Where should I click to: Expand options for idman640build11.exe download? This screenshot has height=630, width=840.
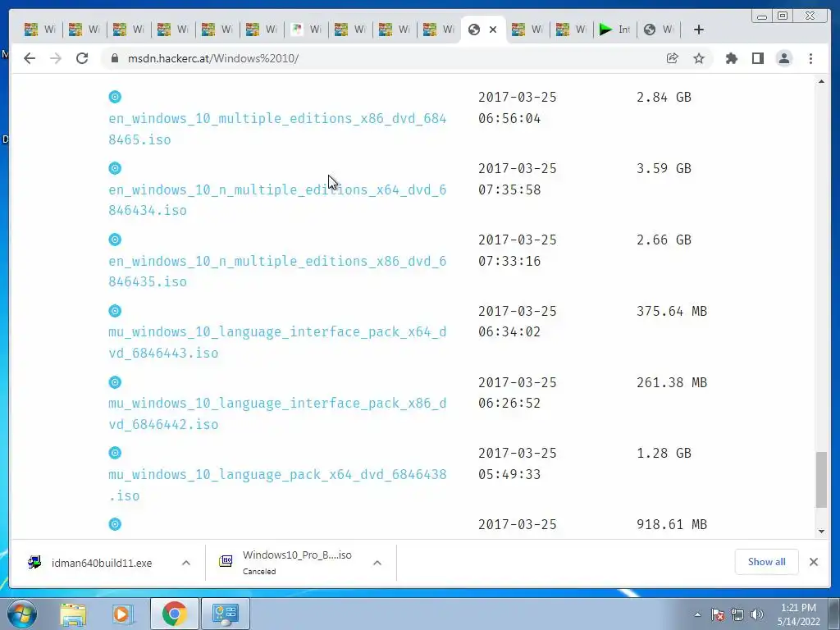tap(186, 563)
